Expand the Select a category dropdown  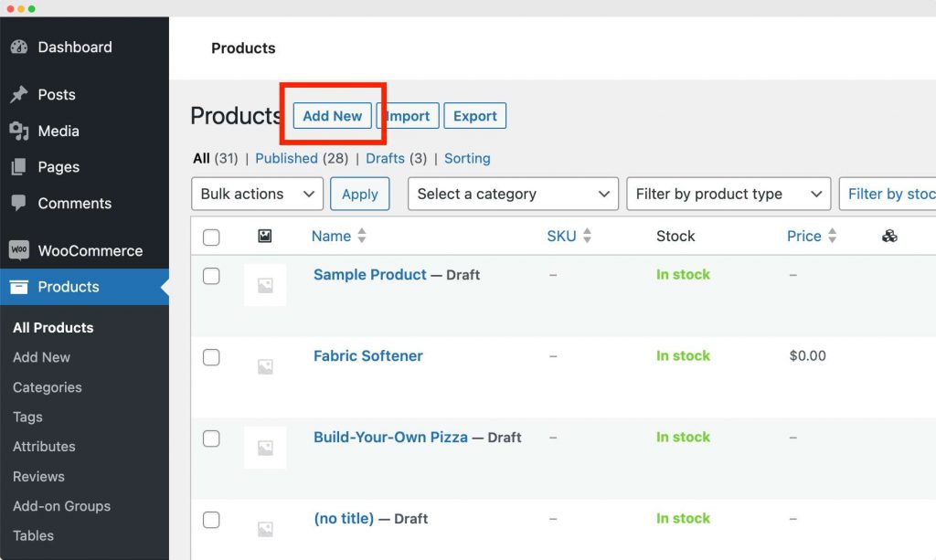pyautogui.click(x=514, y=194)
